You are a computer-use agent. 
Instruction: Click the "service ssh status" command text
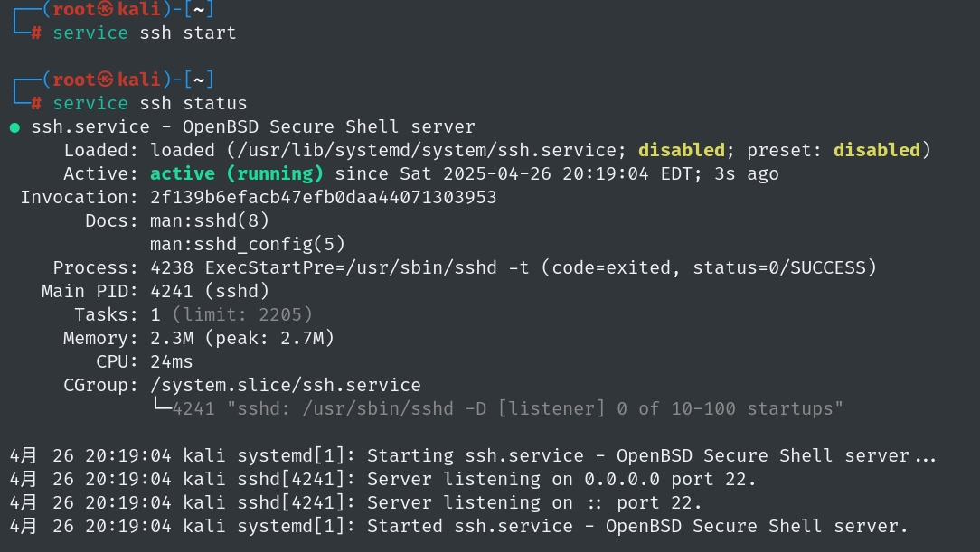click(x=150, y=103)
